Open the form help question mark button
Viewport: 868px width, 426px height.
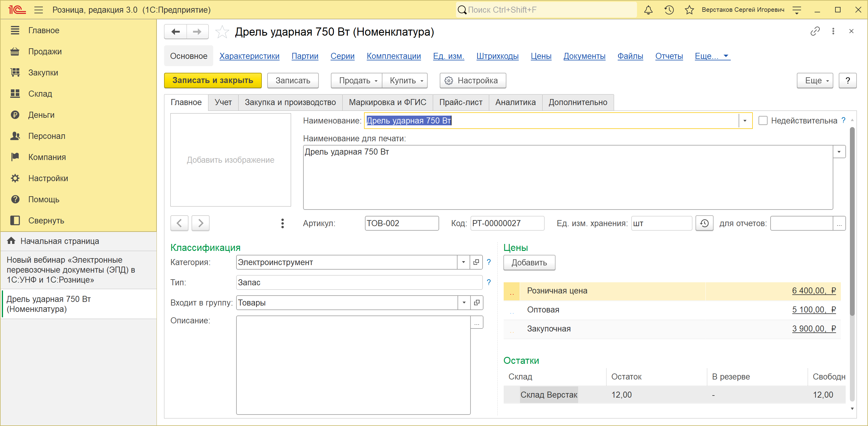[x=847, y=80]
